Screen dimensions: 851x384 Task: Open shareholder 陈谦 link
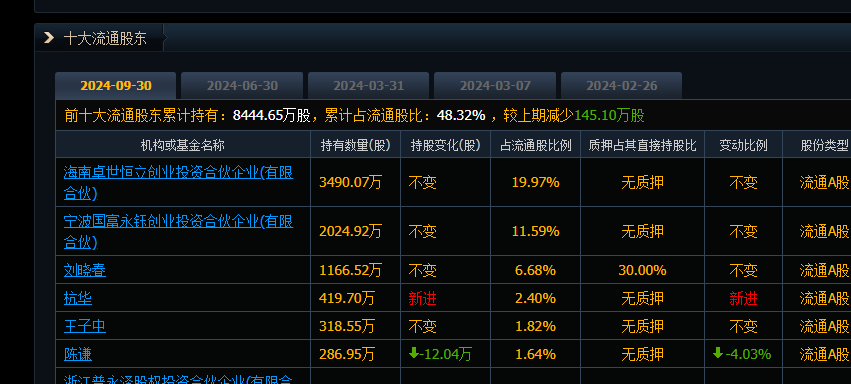tap(78, 354)
